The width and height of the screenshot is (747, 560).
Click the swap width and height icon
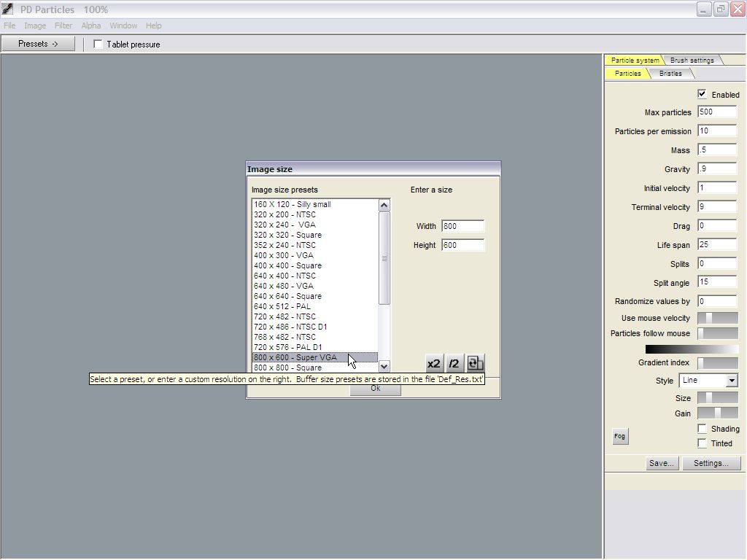click(475, 363)
